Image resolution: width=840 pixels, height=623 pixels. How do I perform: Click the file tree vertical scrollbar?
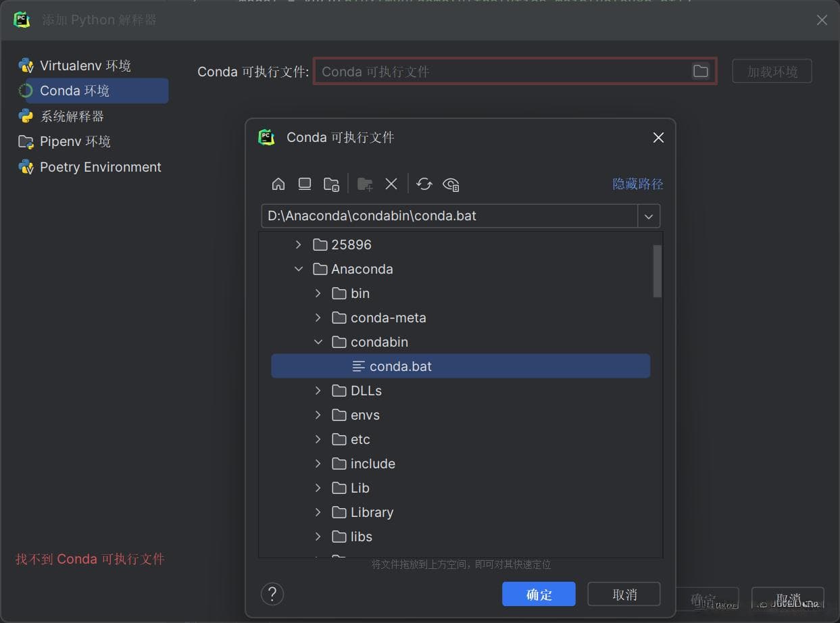click(x=657, y=271)
